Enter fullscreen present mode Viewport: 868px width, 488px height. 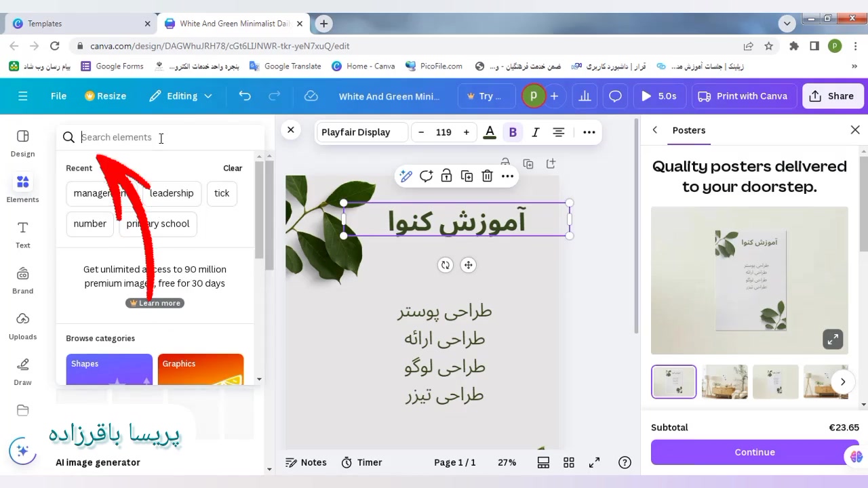tap(594, 462)
